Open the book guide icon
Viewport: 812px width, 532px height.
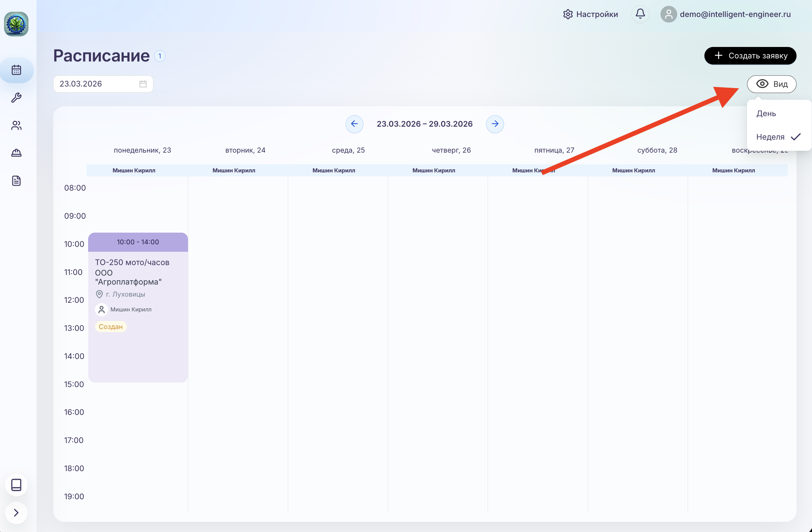coord(16,485)
